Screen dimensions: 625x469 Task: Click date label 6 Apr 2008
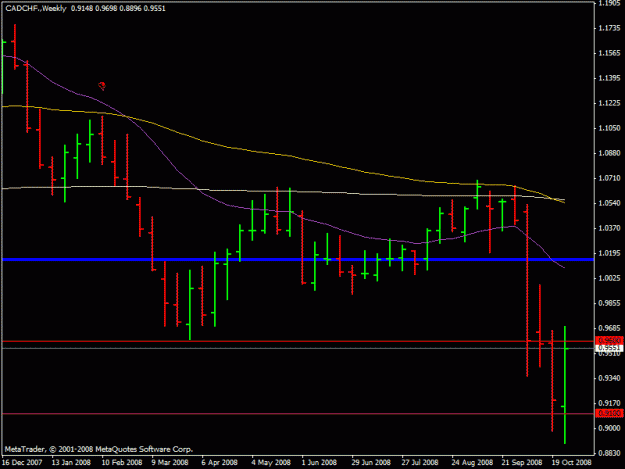pyautogui.click(x=219, y=462)
